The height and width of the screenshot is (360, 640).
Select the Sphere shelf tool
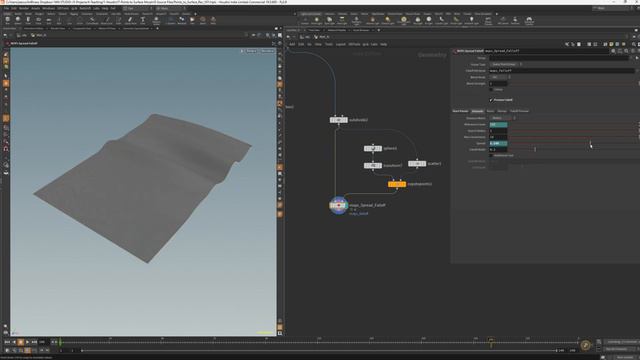18,20
